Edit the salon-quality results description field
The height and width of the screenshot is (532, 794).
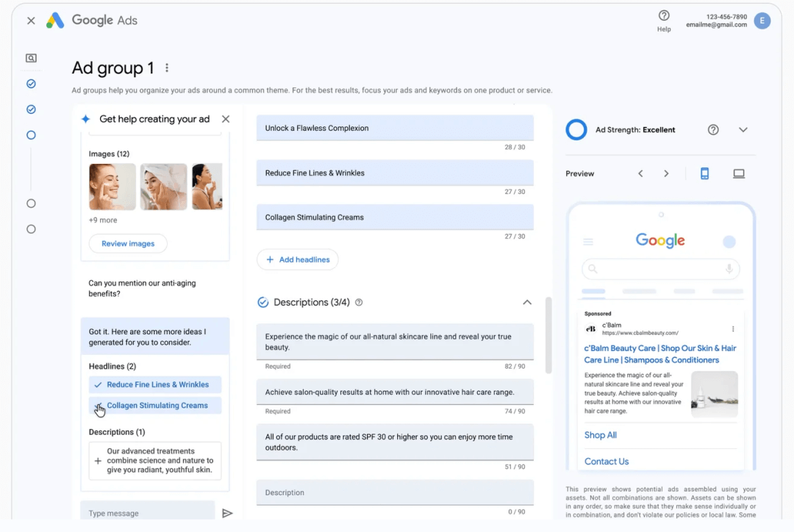click(395, 392)
